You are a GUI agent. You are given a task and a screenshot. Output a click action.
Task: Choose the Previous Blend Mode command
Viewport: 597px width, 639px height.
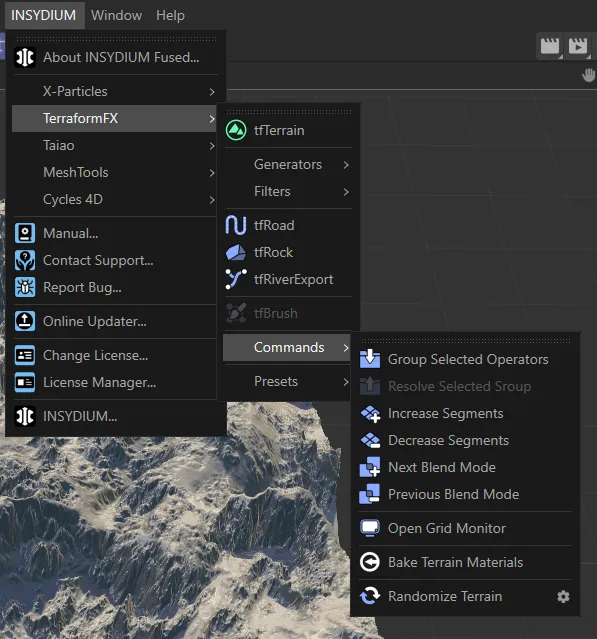click(465, 494)
